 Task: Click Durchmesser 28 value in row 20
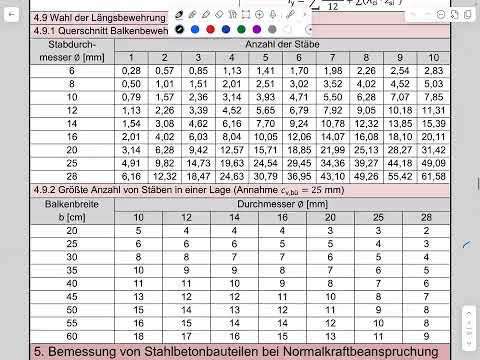coord(426,230)
